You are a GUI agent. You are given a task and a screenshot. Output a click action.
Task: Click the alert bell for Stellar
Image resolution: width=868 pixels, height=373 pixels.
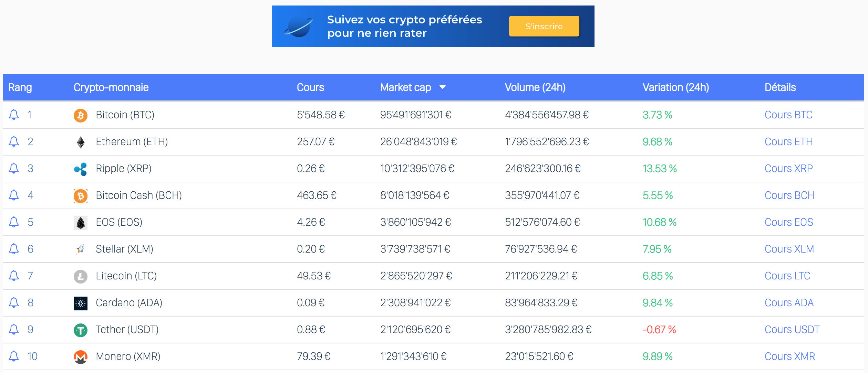coord(14,249)
